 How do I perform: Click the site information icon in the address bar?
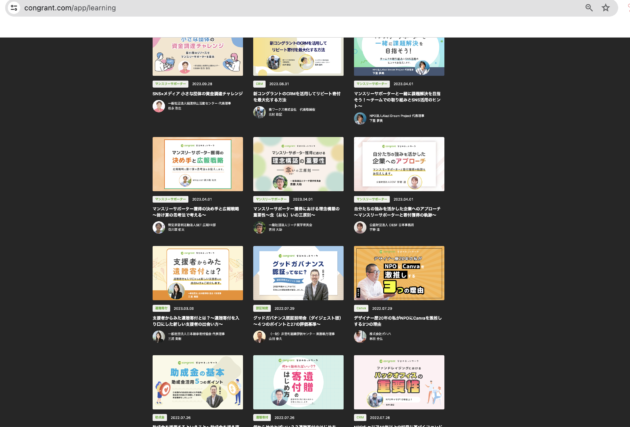[x=14, y=8]
